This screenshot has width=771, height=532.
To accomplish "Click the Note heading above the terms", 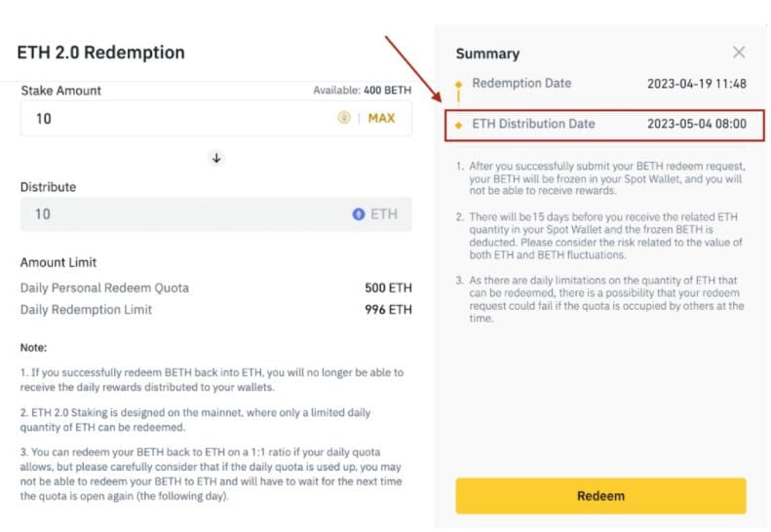I will pos(34,348).
